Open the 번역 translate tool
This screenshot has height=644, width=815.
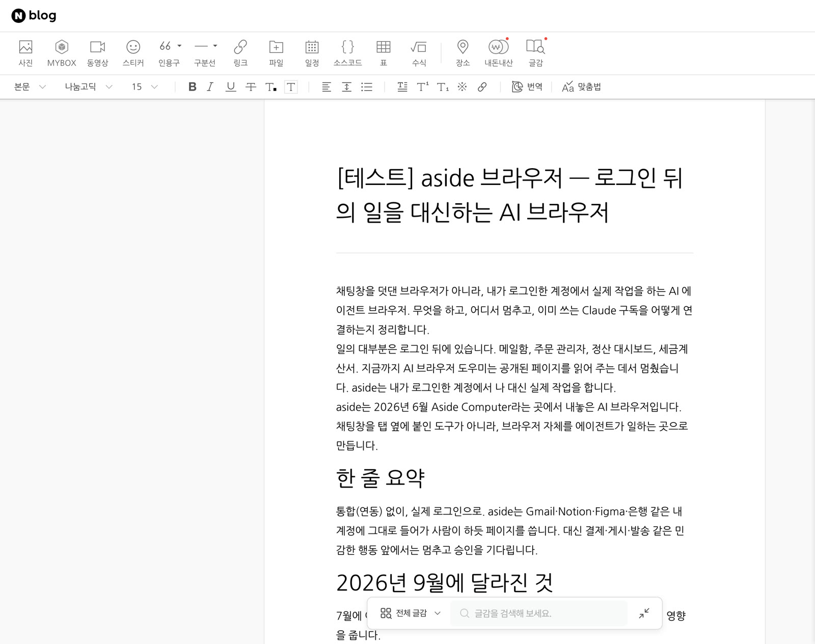pyautogui.click(x=527, y=87)
